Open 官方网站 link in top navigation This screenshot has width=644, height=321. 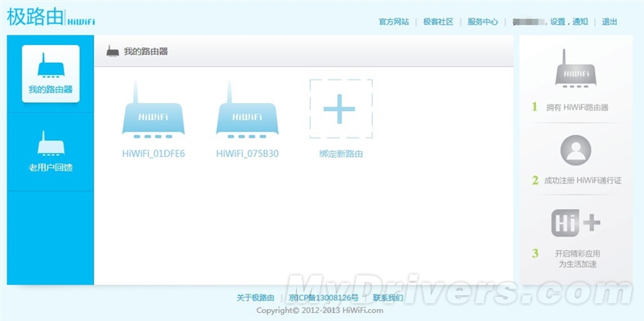pyautogui.click(x=394, y=22)
